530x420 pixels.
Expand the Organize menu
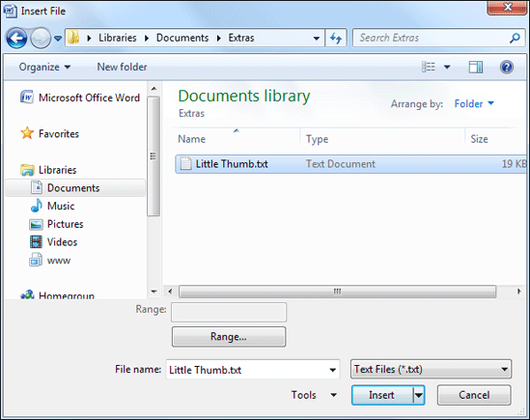[44, 67]
